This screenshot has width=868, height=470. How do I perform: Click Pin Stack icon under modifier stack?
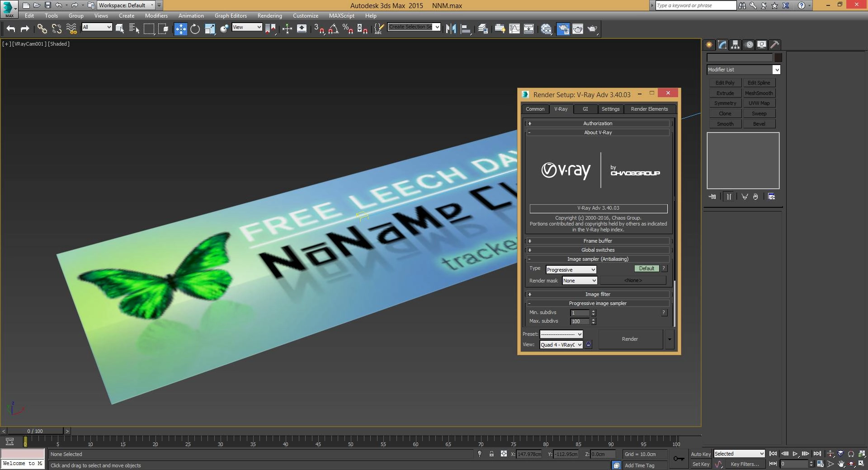point(712,197)
